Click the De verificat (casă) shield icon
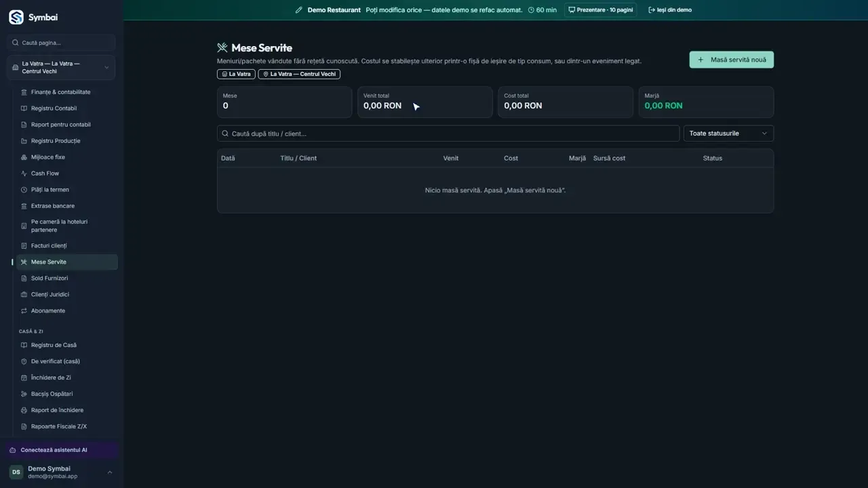868x488 pixels. click(x=24, y=361)
